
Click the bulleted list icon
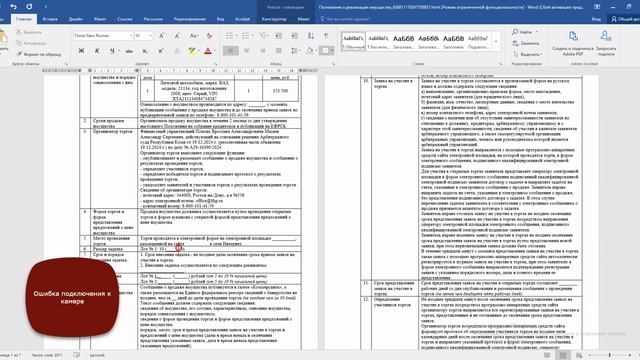pyautogui.click(x=230, y=36)
